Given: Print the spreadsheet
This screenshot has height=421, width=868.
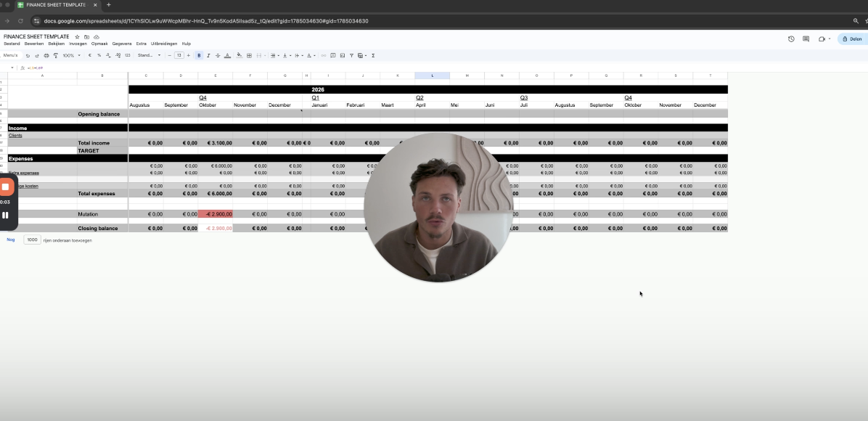Looking at the screenshot, I should click(46, 55).
